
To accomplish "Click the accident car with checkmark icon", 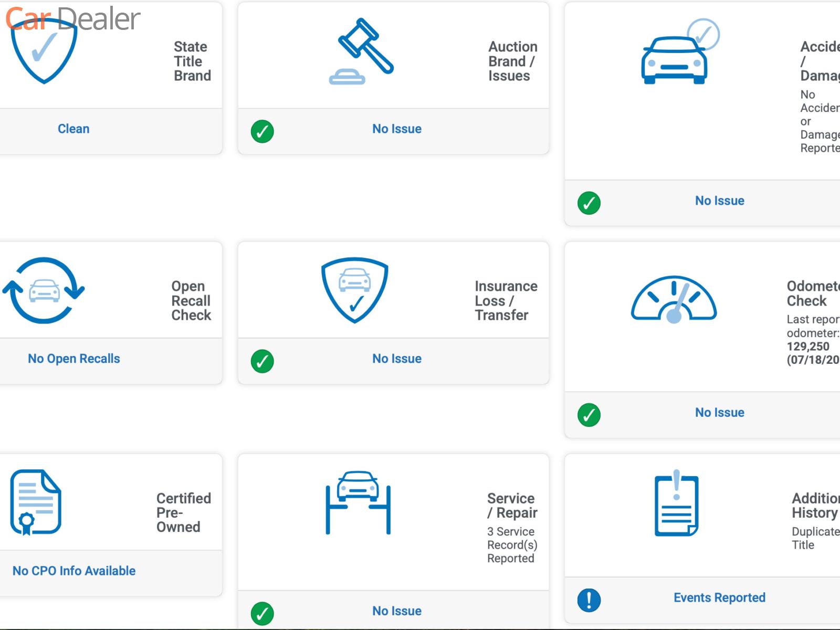I will click(x=676, y=55).
